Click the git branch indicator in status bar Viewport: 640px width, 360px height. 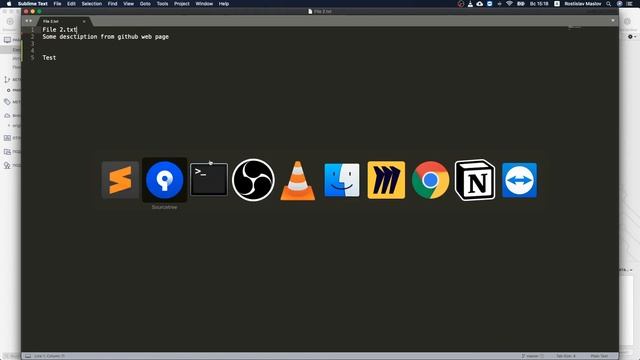coord(533,356)
